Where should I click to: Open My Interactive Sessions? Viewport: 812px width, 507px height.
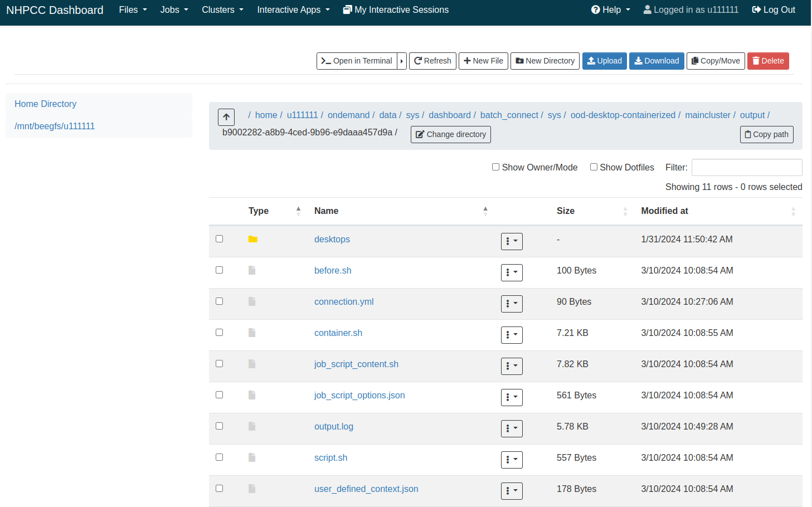click(396, 10)
